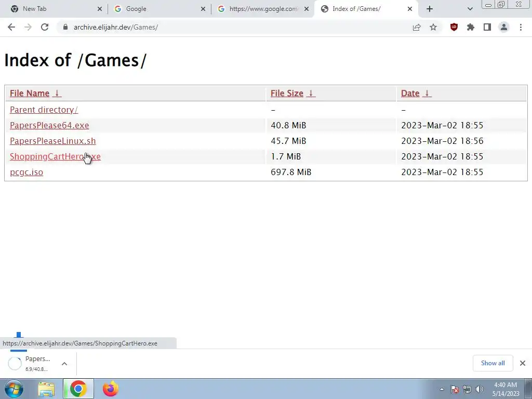Click the address bar URL
This screenshot has height=399, width=532.
click(116, 27)
